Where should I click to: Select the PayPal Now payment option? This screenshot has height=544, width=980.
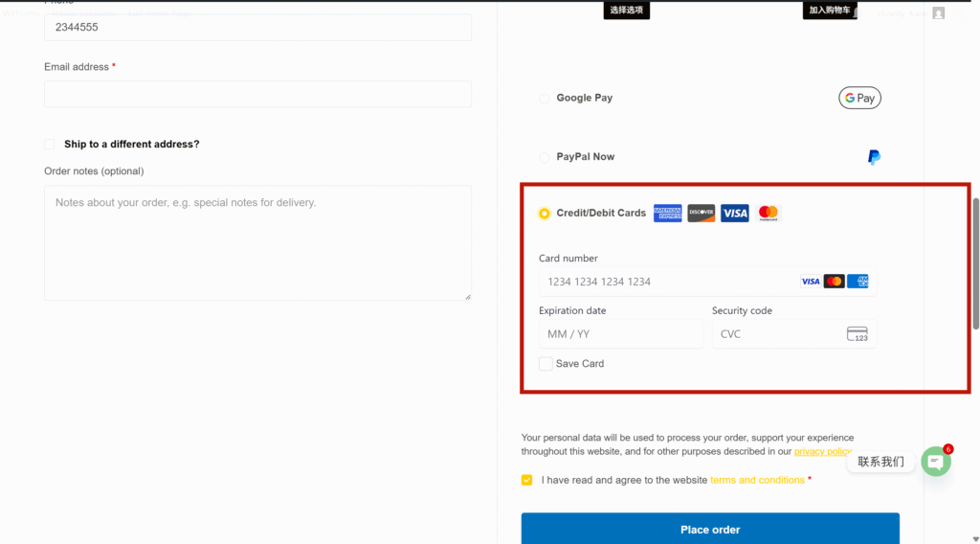(544, 157)
